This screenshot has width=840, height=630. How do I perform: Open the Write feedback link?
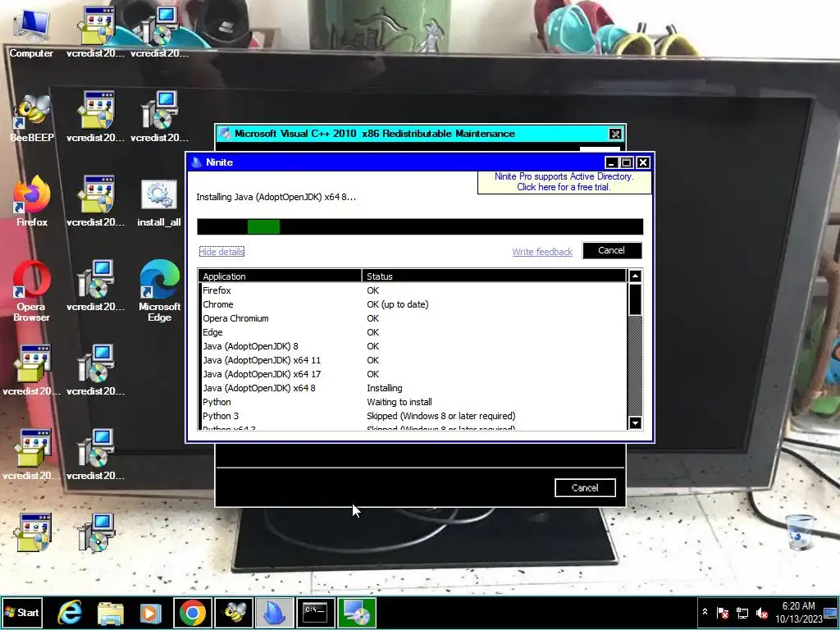(x=542, y=252)
